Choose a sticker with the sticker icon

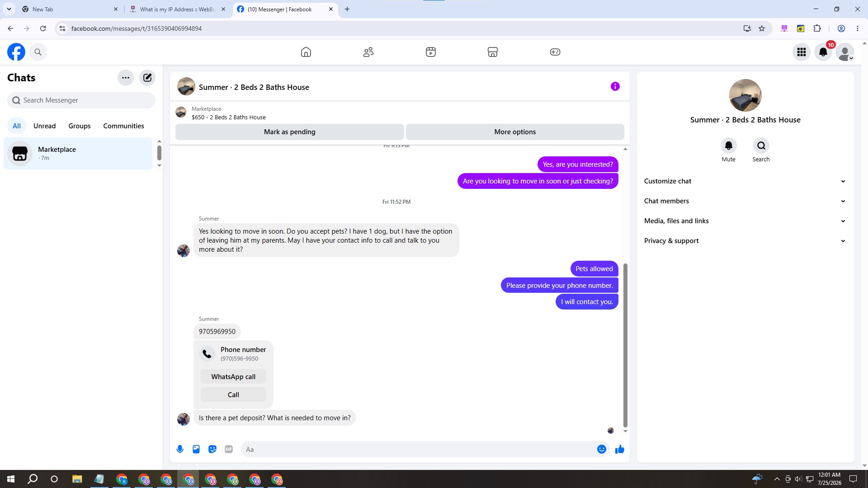[212, 449]
